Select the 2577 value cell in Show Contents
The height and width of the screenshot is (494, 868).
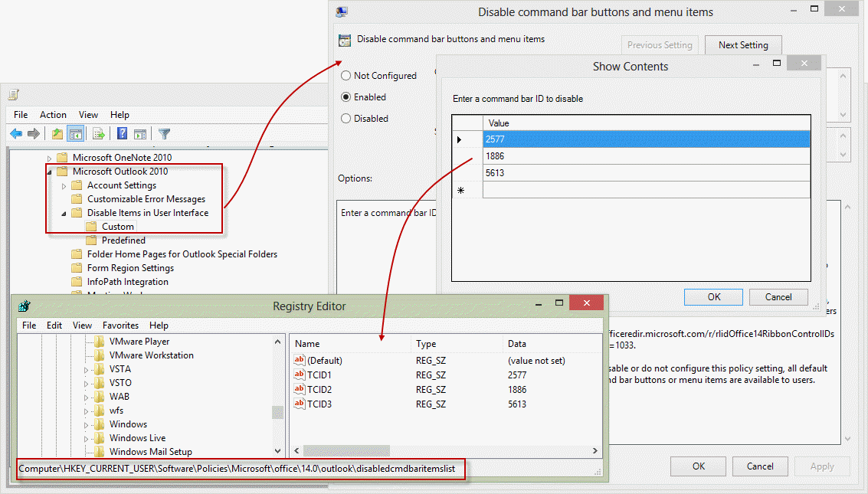[x=646, y=139]
